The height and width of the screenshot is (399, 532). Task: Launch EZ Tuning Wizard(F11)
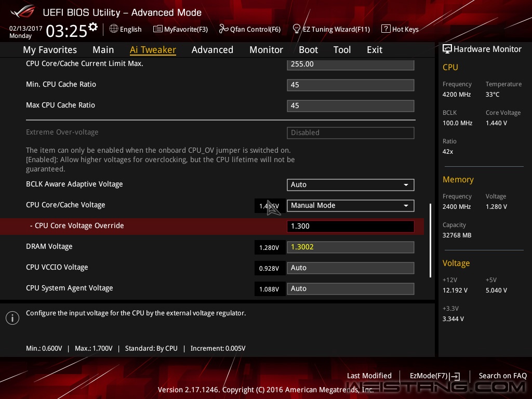(331, 29)
